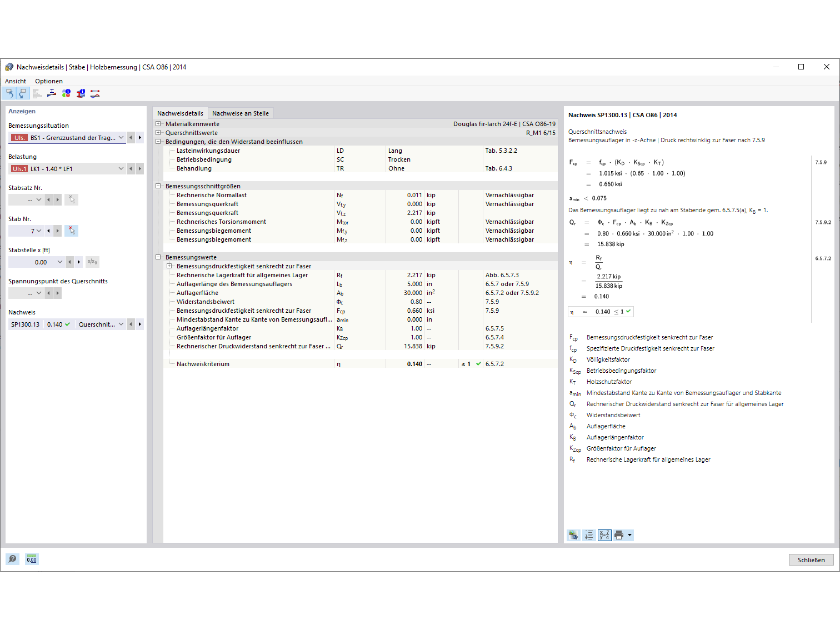
Task: Click the 0,00 decimal places icon
Action: click(x=32, y=559)
